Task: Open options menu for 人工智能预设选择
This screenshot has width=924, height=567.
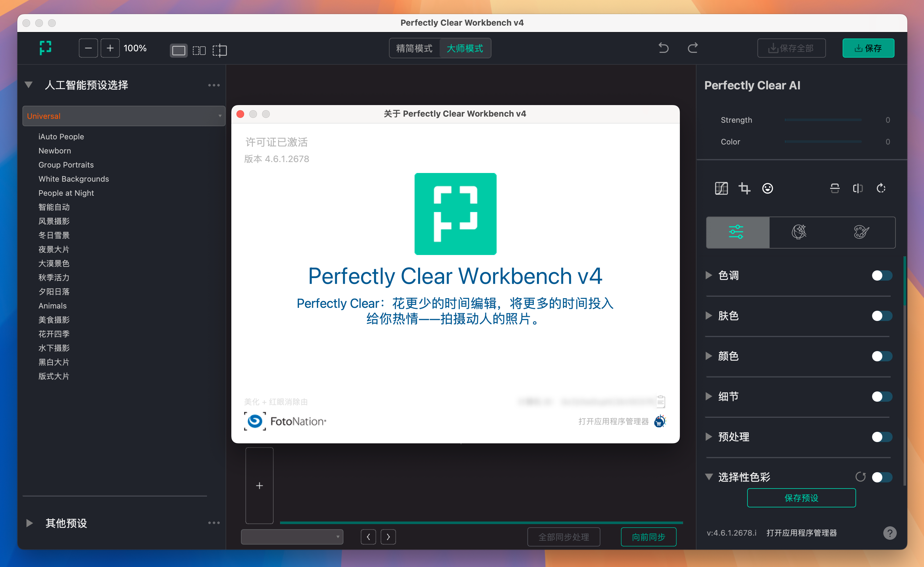Action: pyautogui.click(x=214, y=85)
